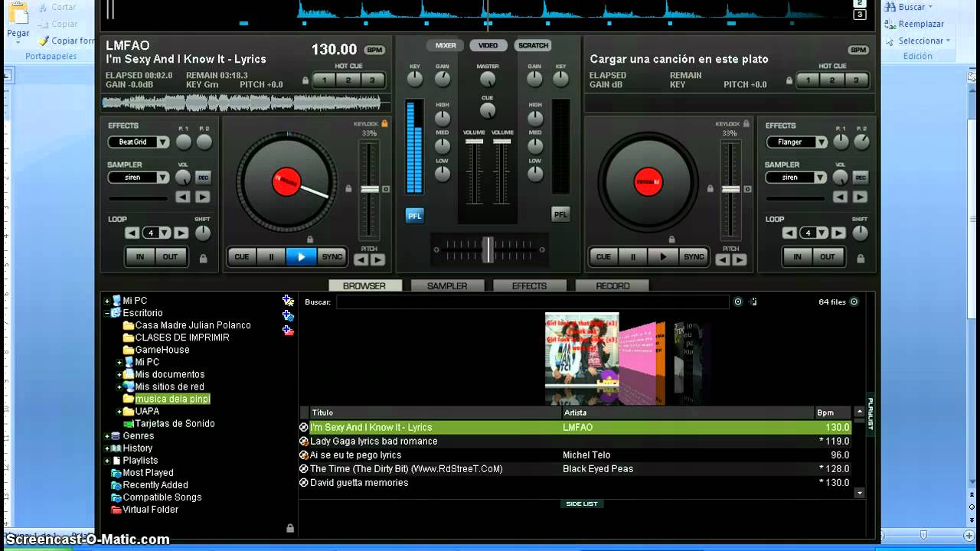Click the headphone CUE knob in mixer
The width and height of the screenshot is (980, 551).
pos(488,111)
